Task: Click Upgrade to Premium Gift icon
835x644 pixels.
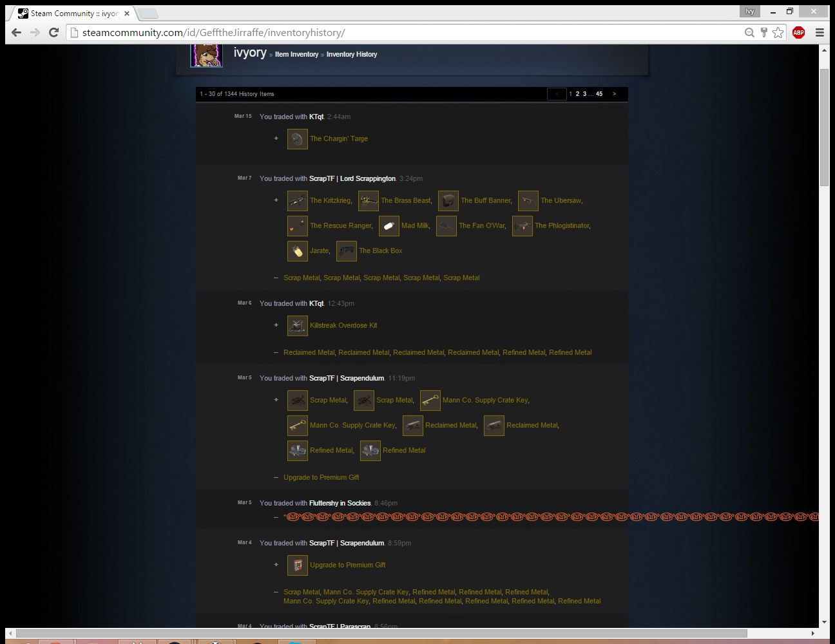Action: tap(297, 565)
